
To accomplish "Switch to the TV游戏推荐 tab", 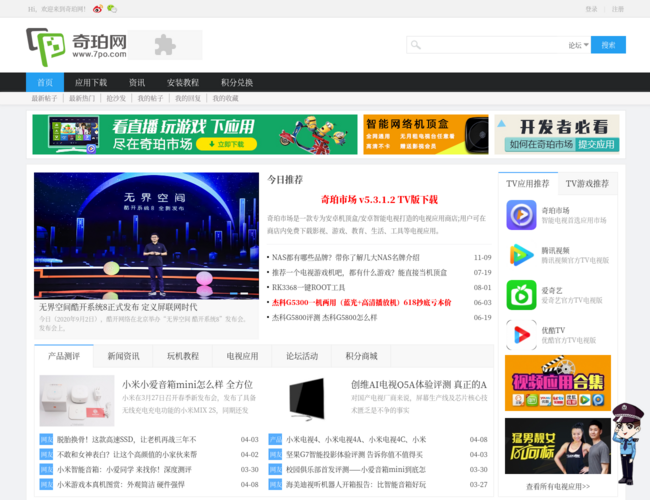I will pos(587,184).
